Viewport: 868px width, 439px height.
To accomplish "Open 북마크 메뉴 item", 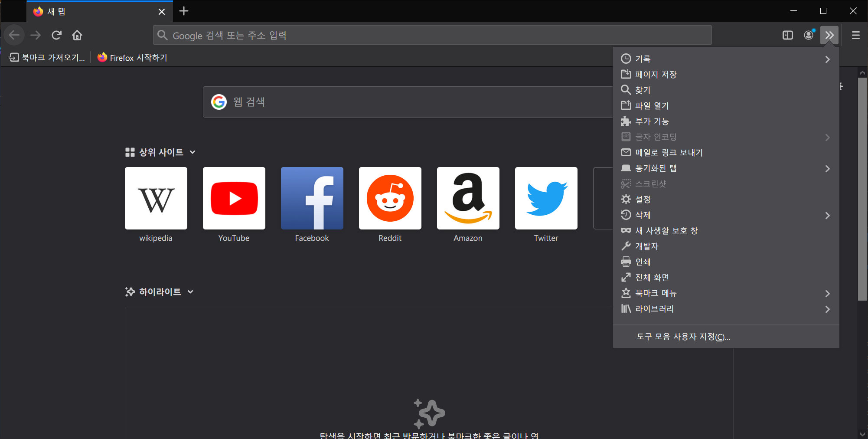I will click(726, 293).
